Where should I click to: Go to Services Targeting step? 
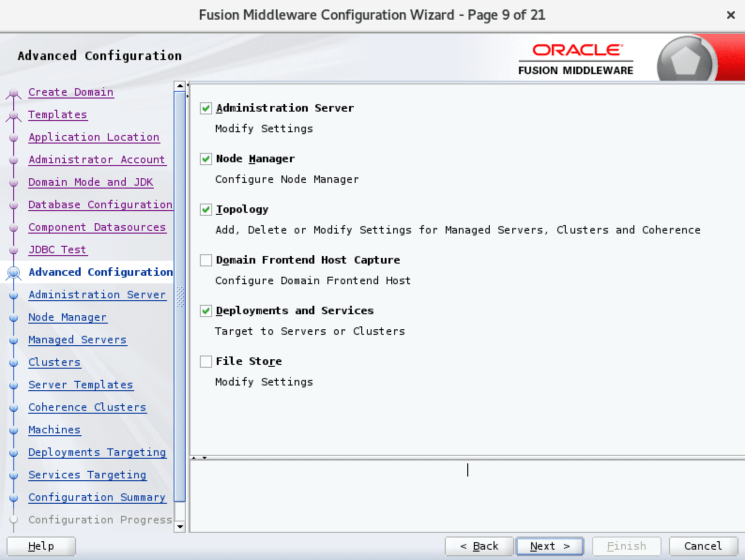(x=87, y=475)
